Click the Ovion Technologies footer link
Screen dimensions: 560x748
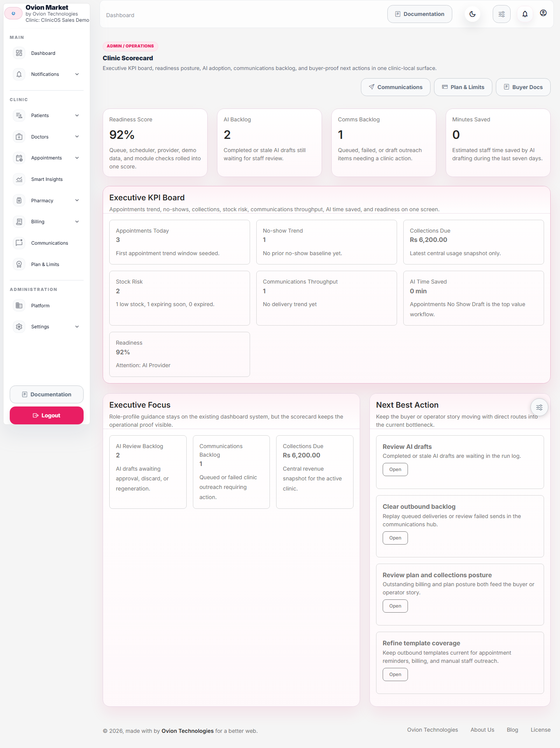pos(432,730)
